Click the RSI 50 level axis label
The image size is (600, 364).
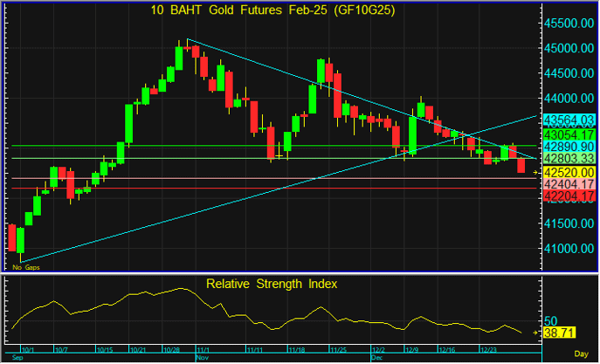tap(551, 319)
